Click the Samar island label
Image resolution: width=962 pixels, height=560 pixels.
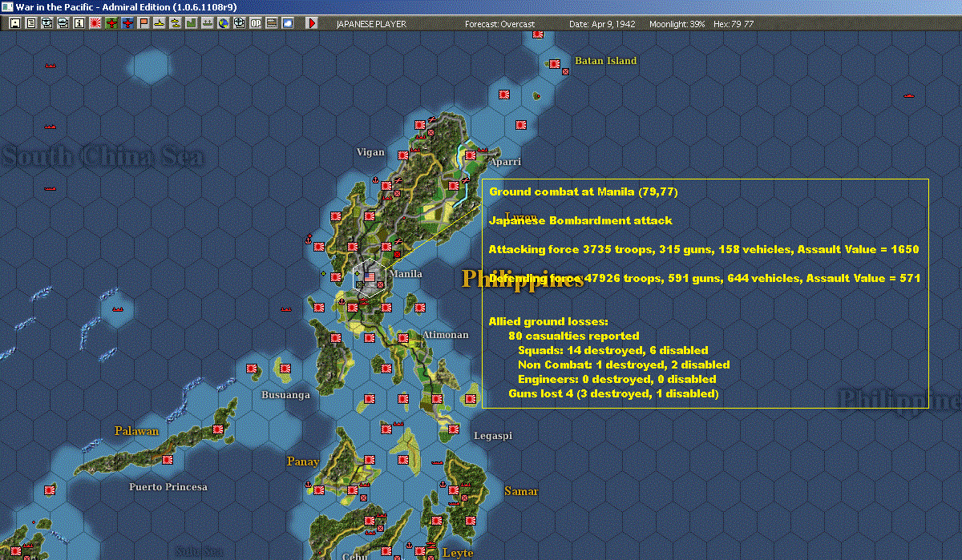[x=521, y=491]
